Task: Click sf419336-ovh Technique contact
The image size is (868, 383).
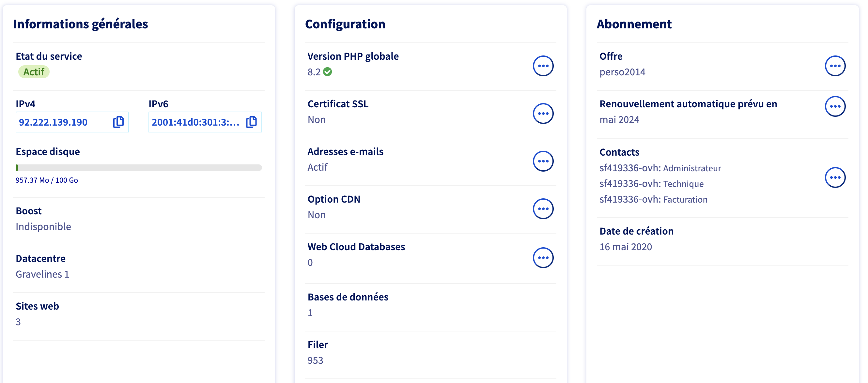Action: 651,184
